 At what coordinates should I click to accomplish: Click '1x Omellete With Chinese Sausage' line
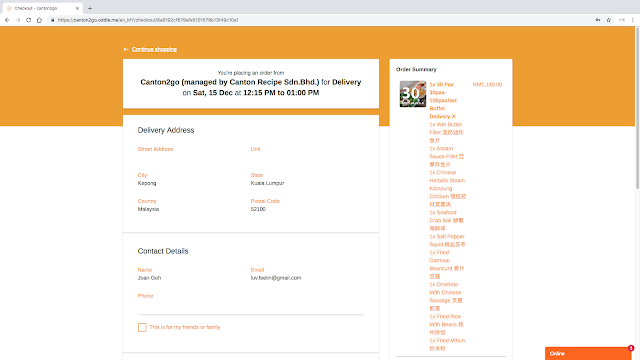coord(446,296)
